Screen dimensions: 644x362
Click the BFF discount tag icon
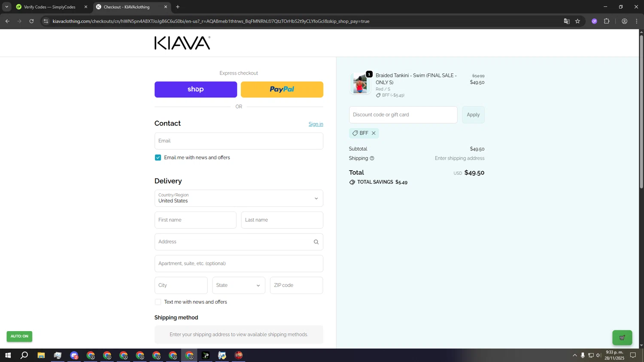(355, 133)
